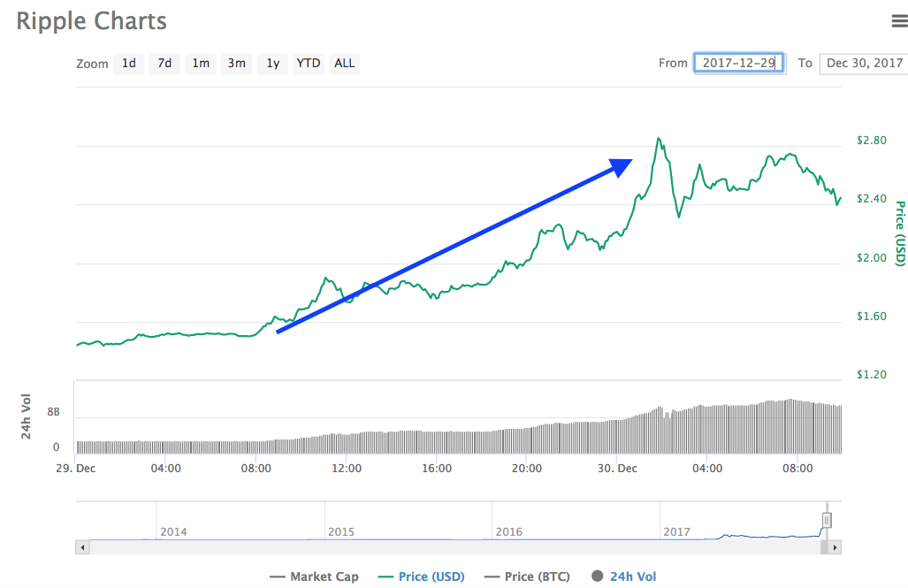Click the $1.60 price axis label

pos(872,317)
